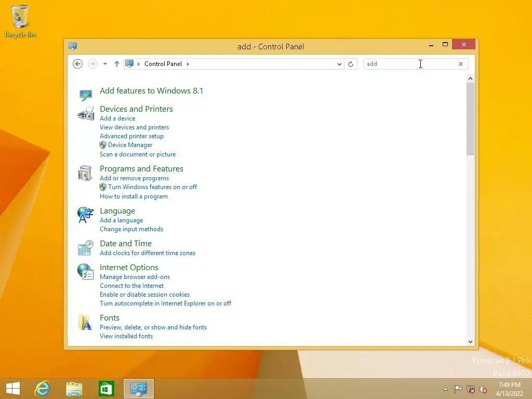Viewport: 532px width, 399px height.
Task: Open the Date and Time heading
Action: pyautogui.click(x=126, y=243)
